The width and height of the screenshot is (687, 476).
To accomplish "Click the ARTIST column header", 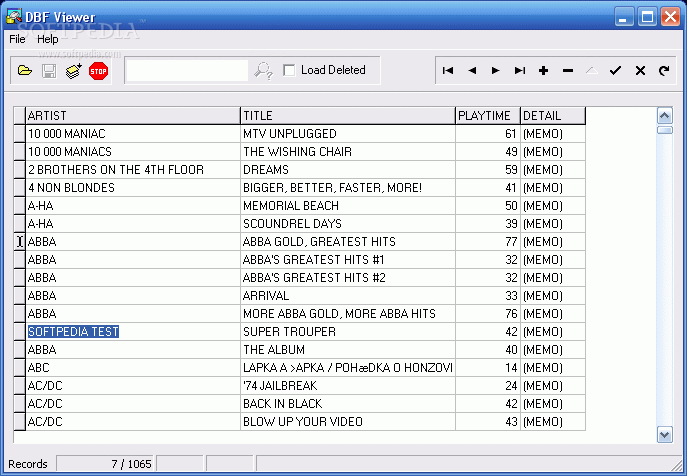I will pos(133,116).
